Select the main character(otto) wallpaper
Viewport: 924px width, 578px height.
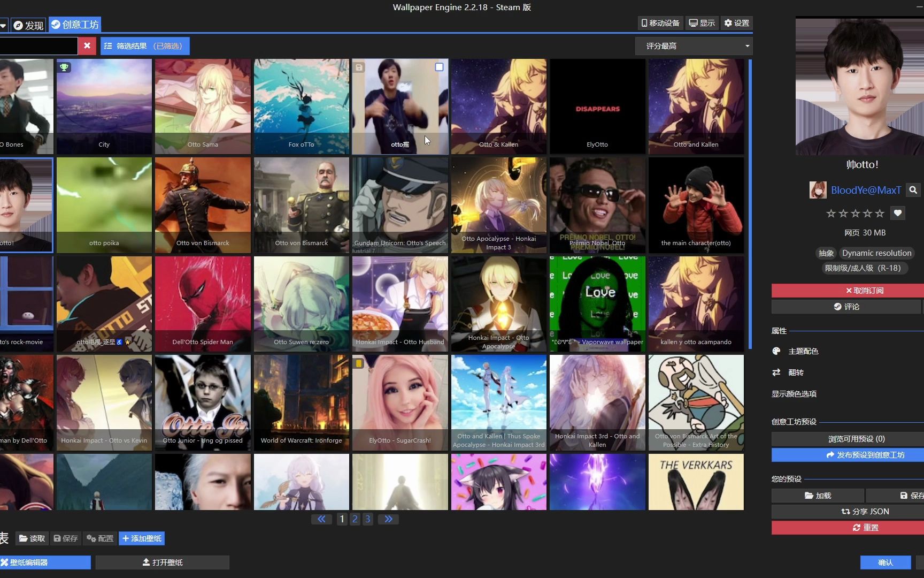(696, 205)
